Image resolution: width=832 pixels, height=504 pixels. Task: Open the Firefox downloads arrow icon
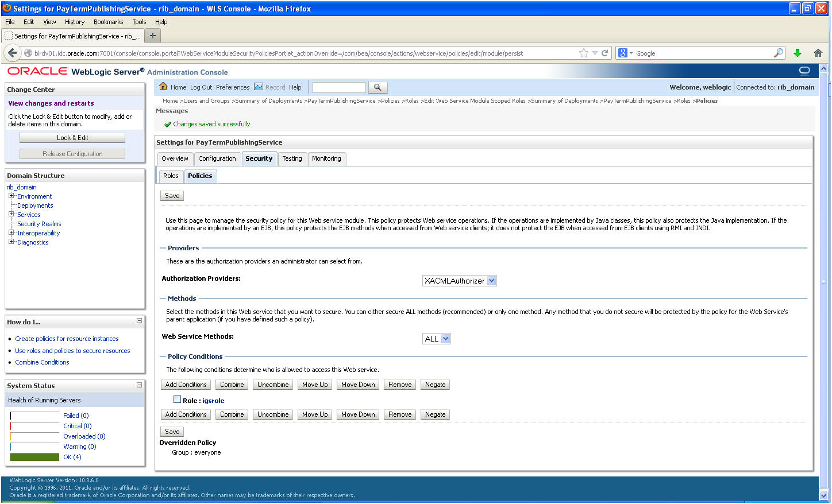point(798,53)
